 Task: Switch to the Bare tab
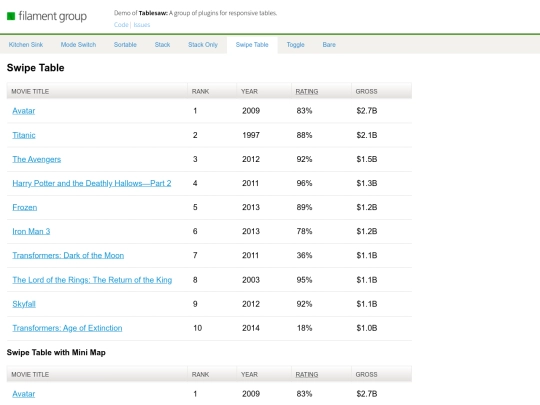coord(329,45)
